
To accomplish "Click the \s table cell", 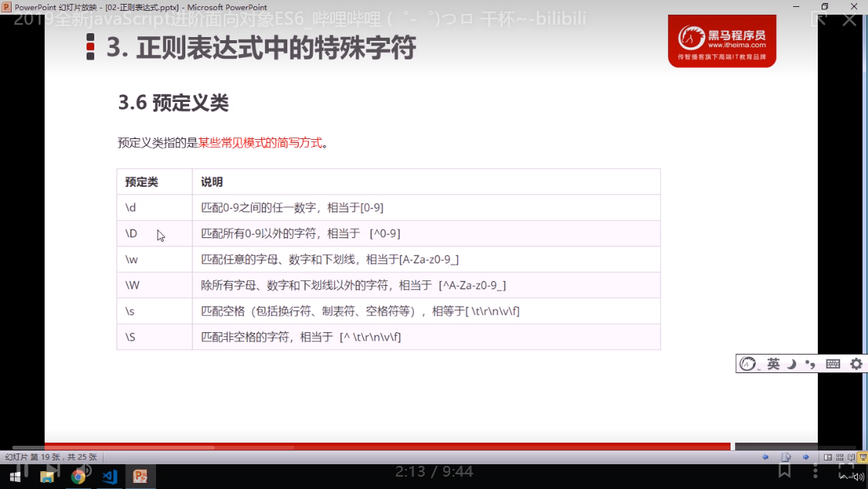I will [x=154, y=311].
